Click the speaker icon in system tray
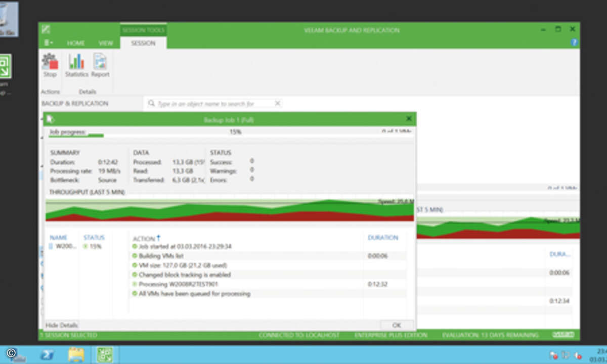Screen dimensions: 607x364 (577, 354)
